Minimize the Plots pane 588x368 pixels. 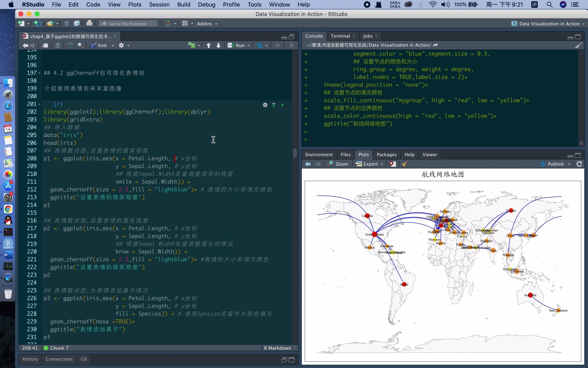pyautogui.click(x=570, y=156)
